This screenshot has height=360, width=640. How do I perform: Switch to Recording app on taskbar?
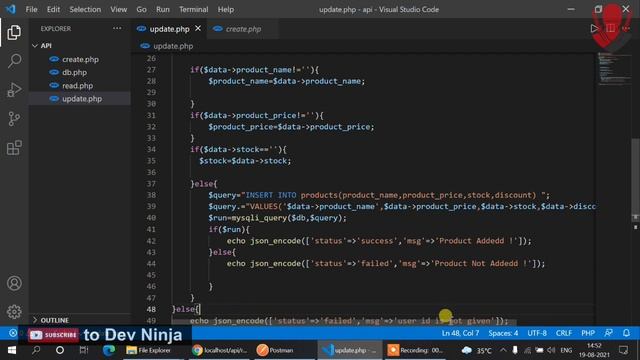pyautogui.click(x=415, y=350)
